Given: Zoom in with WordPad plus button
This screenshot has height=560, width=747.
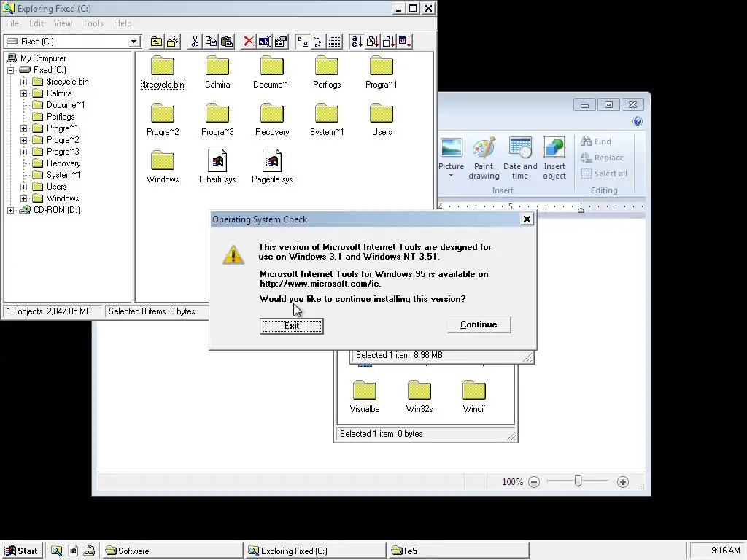Looking at the screenshot, I should pyautogui.click(x=623, y=482).
